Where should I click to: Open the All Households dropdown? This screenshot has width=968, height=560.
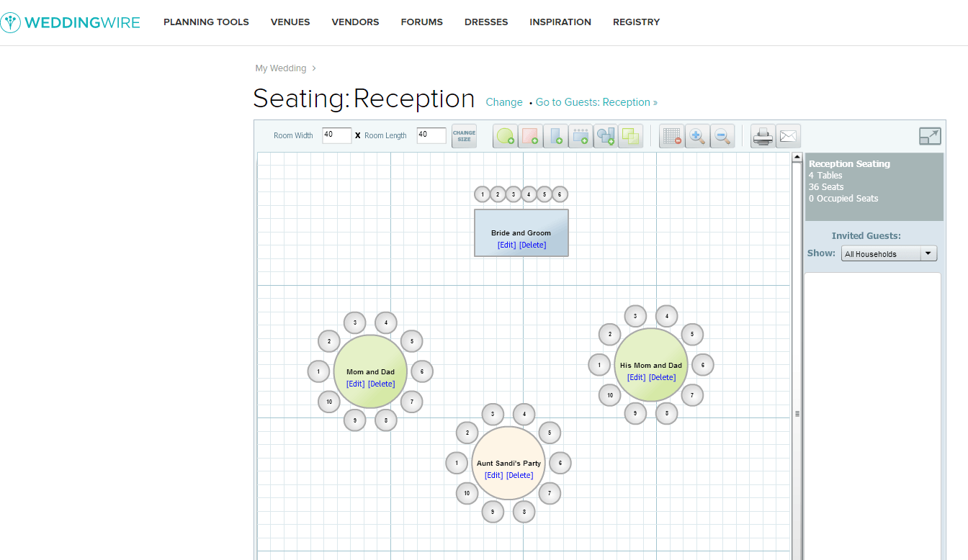click(889, 254)
